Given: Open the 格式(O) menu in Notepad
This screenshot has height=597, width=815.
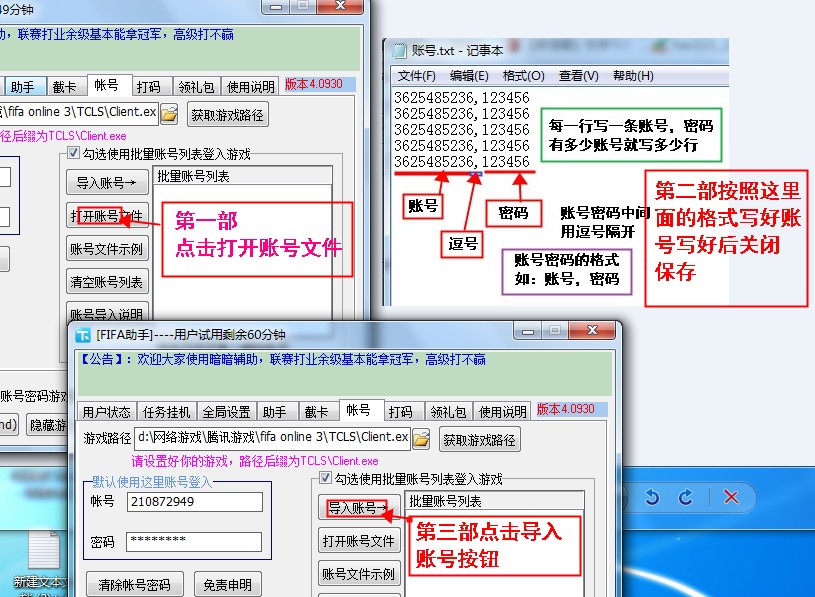Looking at the screenshot, I should click(x=523, y=76).
